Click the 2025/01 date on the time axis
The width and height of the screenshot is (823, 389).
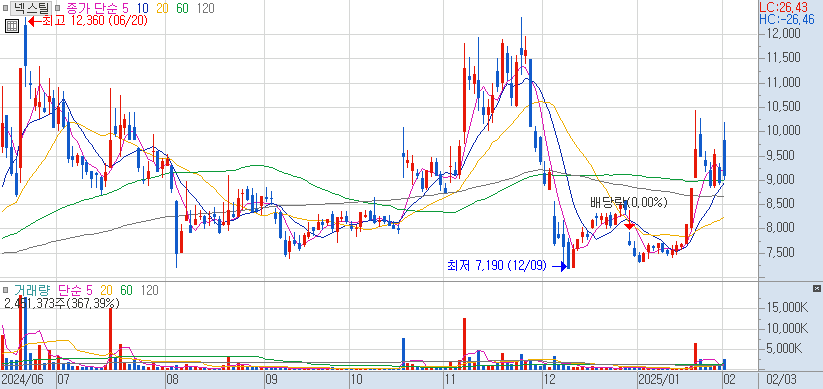coord(660,380)
